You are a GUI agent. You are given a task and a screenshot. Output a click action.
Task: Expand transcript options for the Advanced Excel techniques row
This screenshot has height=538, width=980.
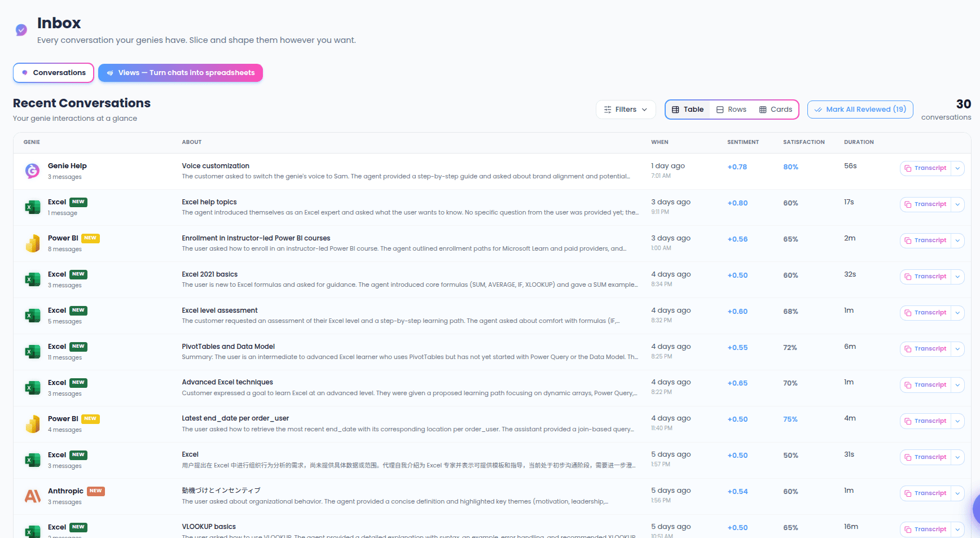957,385
